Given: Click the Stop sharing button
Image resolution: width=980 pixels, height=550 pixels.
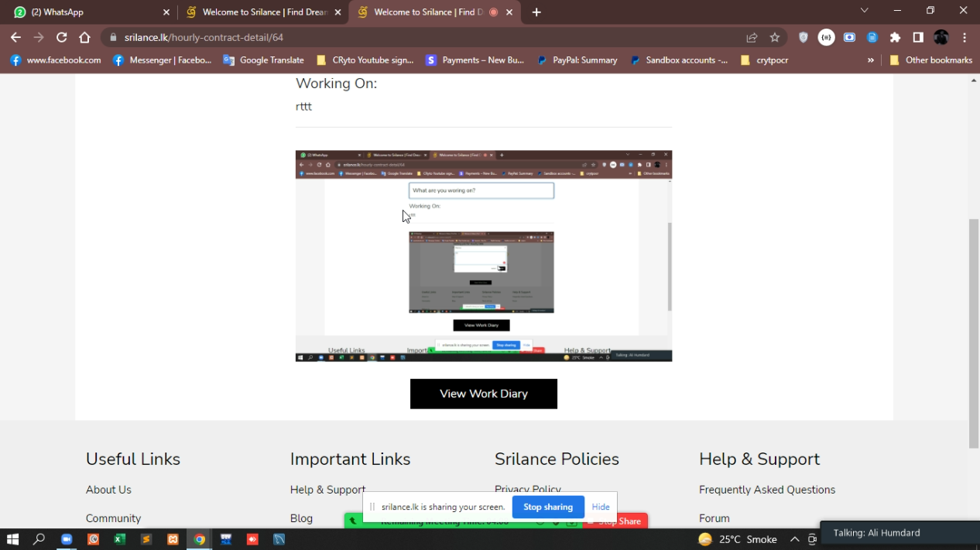Looking at the screenshot, I should coord(547,507).
